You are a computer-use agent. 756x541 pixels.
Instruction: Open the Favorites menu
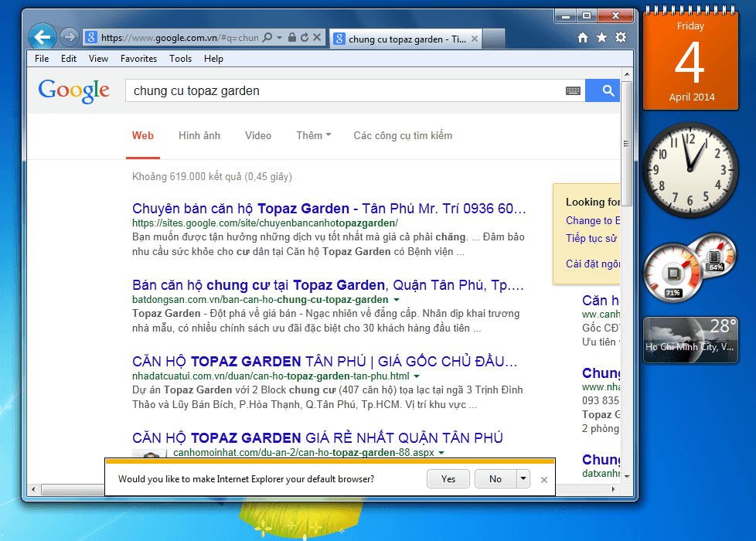coord(139,59)
